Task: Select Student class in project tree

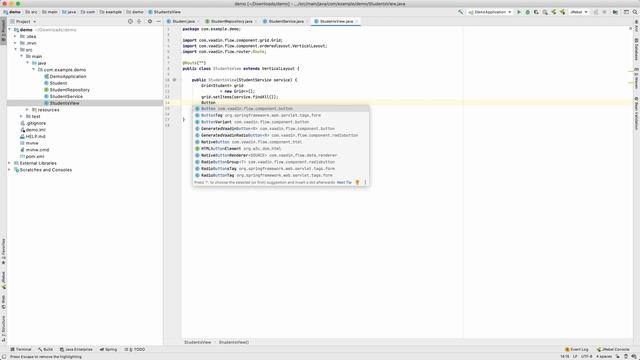Action: click(x=58, y=83)
